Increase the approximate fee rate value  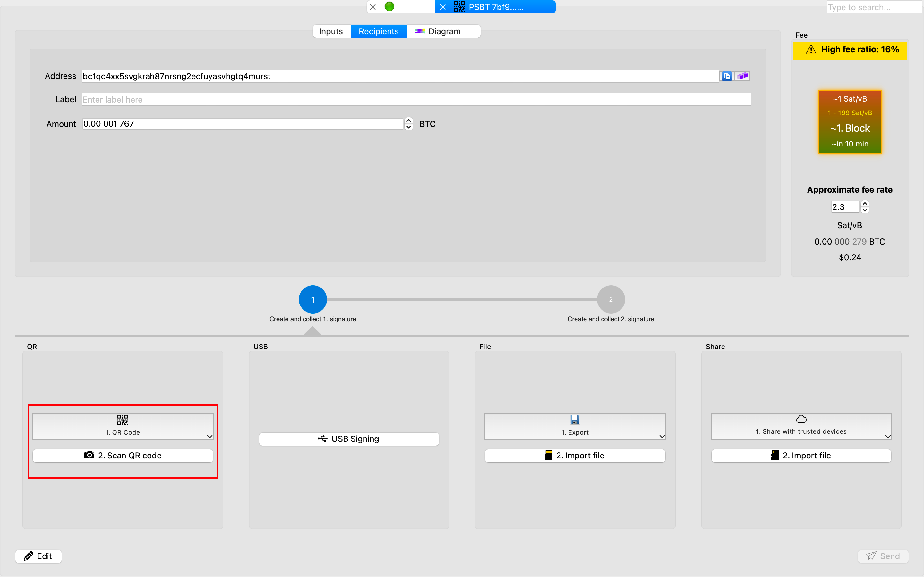(x=865, y=204)
